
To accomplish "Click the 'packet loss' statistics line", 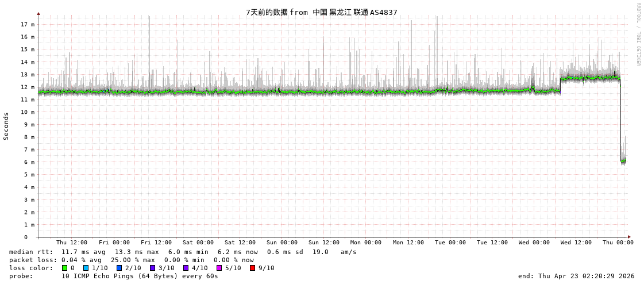I will pos(132,260).
